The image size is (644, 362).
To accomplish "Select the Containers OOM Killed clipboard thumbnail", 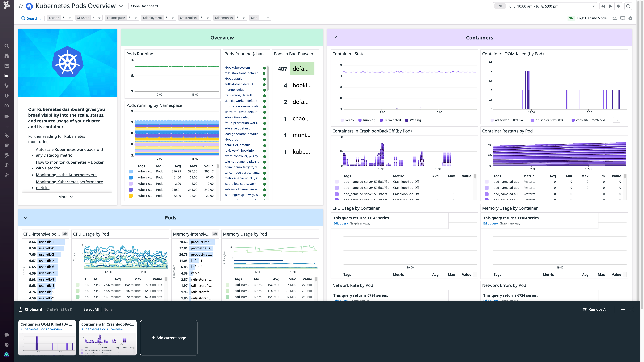I will click(47, 338).
